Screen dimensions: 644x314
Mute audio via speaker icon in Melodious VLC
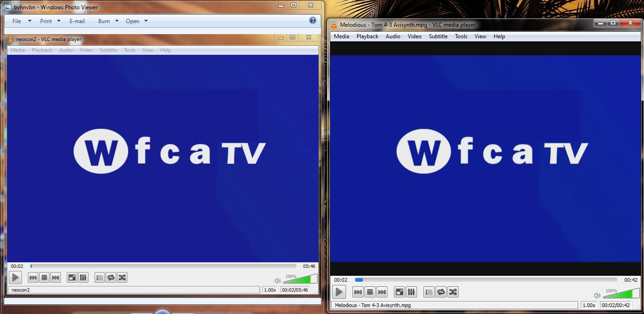coord(597,295)
